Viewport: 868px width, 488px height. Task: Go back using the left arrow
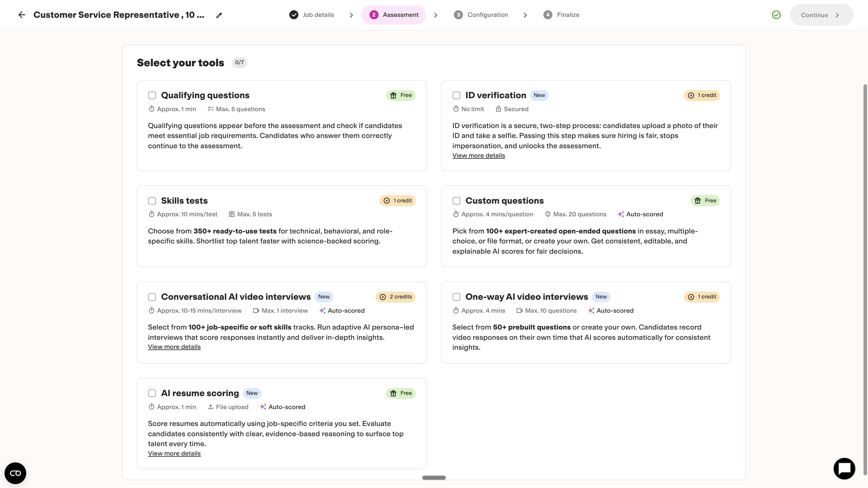click(x=22, y=15)
